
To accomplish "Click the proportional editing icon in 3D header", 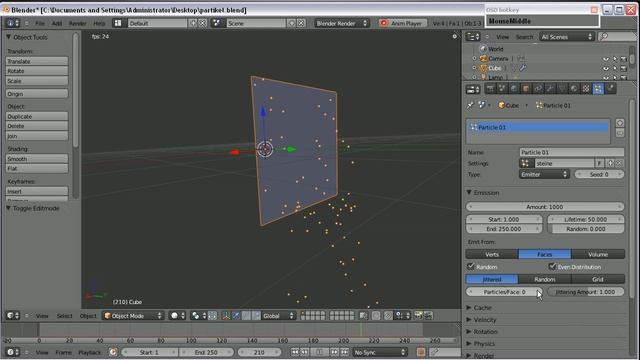I will (x=376, y=316).
